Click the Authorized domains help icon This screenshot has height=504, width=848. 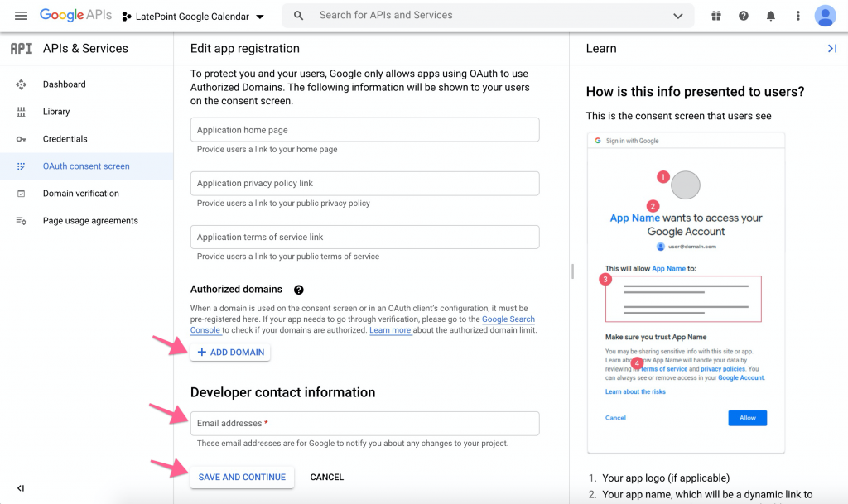pos(298,290)
